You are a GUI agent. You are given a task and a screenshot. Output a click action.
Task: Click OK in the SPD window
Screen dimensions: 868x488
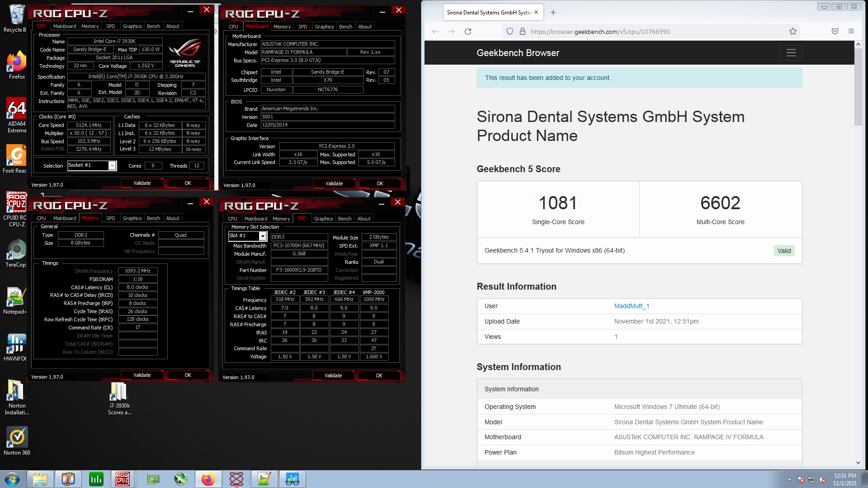pyautogui.click(x=379, y=375)
